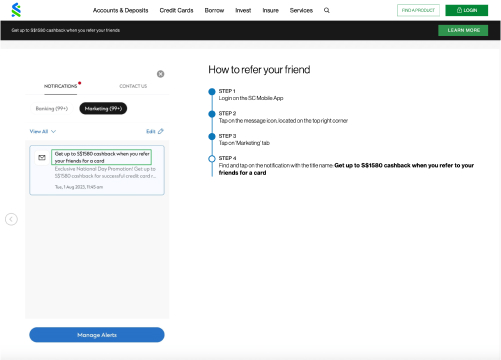
Task: Open the Services menu
Action: click(301, 10)
